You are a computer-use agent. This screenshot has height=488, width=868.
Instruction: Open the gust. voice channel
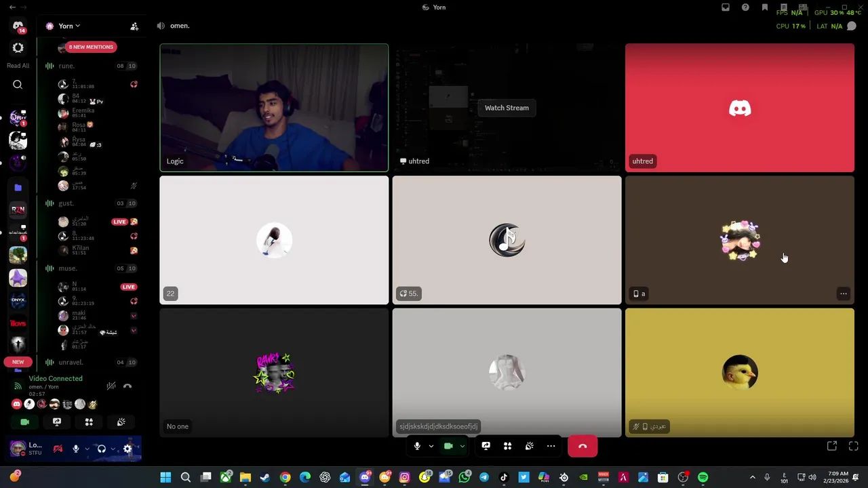[92, 203]
